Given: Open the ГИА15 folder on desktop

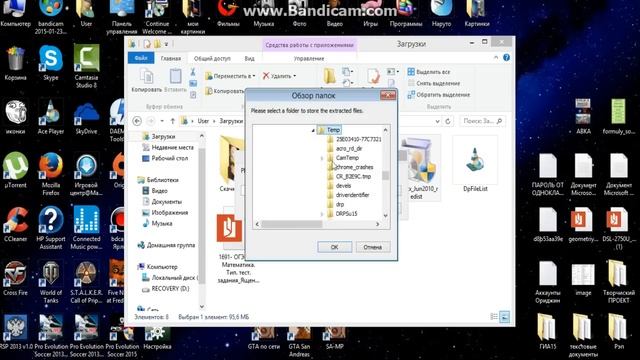Looking at the screenshot, I should [x=547, y=331].
